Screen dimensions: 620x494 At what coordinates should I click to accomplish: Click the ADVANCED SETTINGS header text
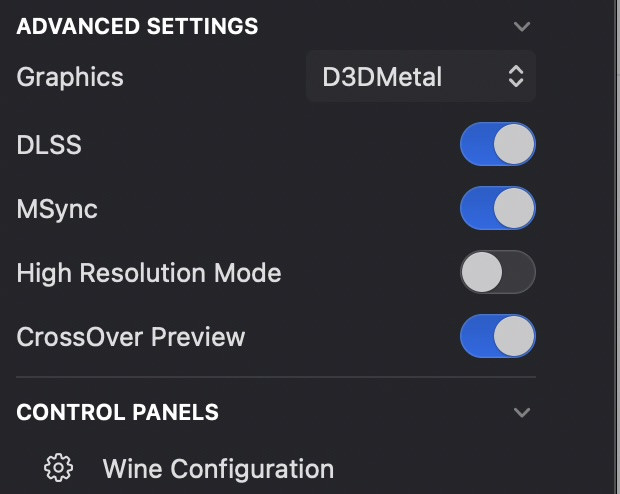(137, 27)
